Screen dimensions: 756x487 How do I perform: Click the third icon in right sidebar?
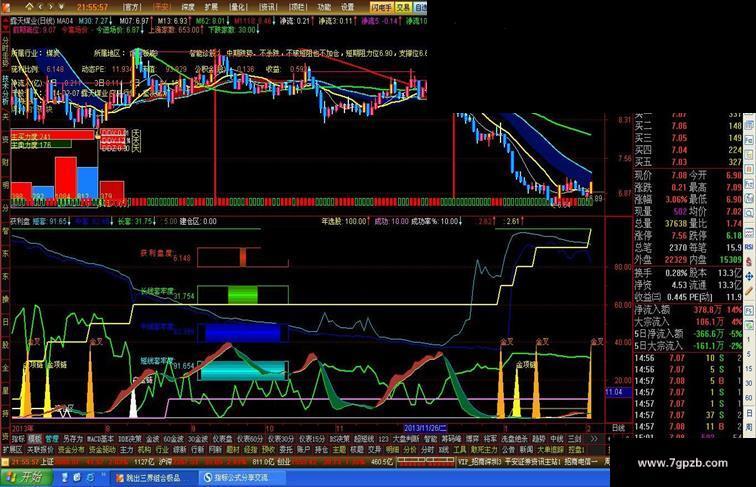(x=749, y=155)
